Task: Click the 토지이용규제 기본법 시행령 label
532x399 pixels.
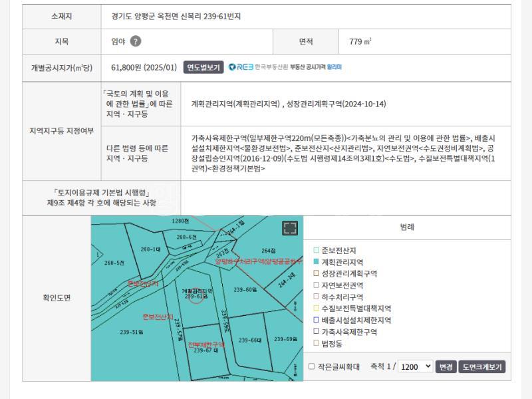Action: click(x=102, y=198)
